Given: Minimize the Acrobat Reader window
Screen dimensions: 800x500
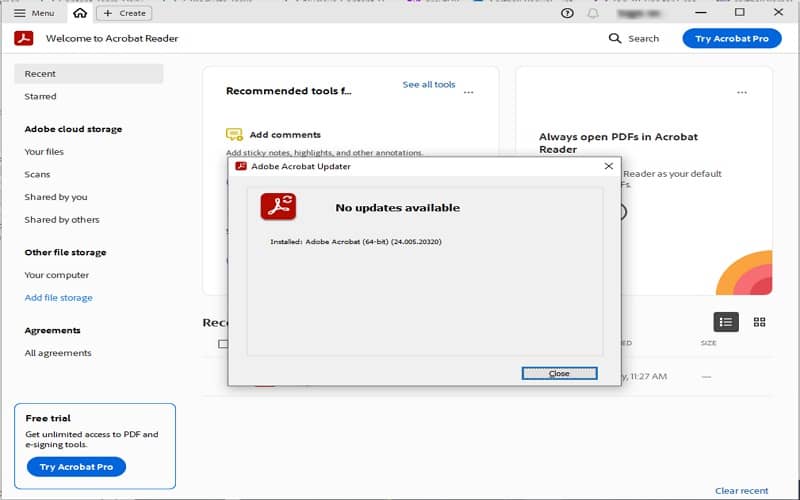Looking at the screenshot, I should tap(701, 12).
